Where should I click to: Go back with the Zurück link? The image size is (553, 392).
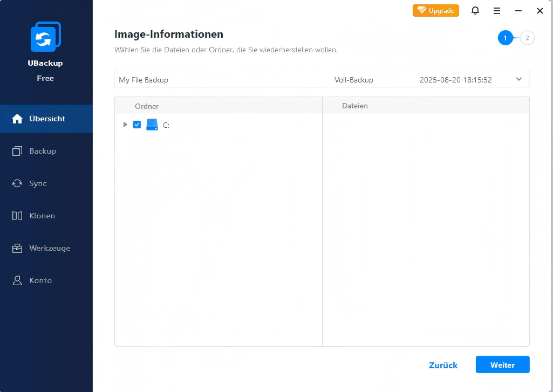(x=443, y=365)
